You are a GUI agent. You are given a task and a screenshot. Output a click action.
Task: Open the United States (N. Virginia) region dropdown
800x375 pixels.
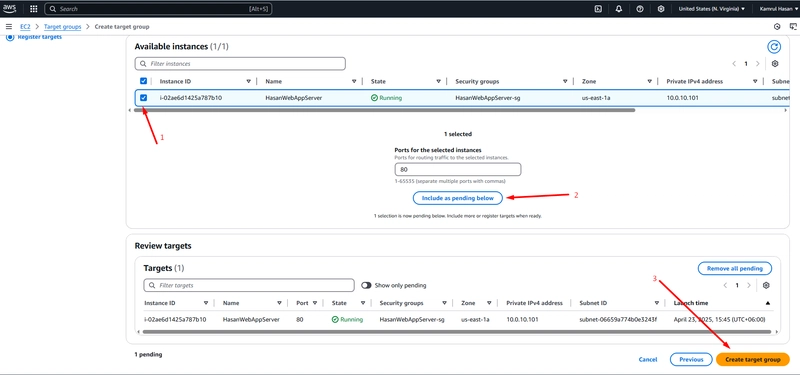[711, 9]
